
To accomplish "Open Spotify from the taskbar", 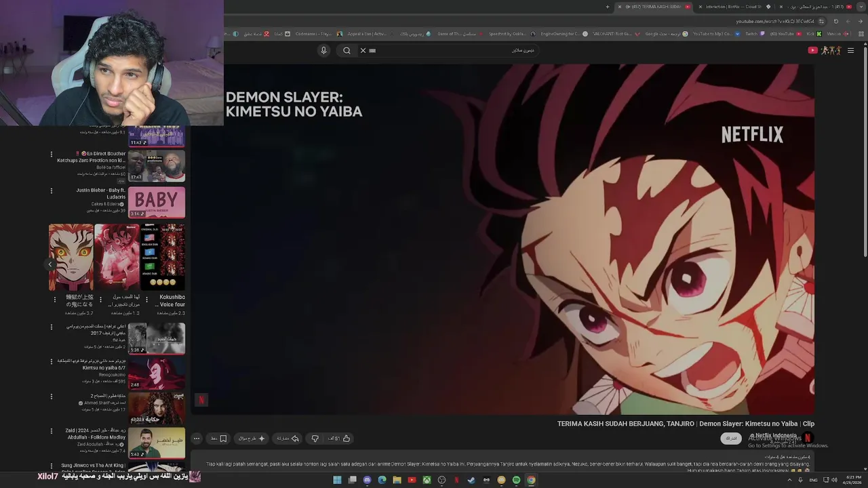I will click(x=516, y=480).
